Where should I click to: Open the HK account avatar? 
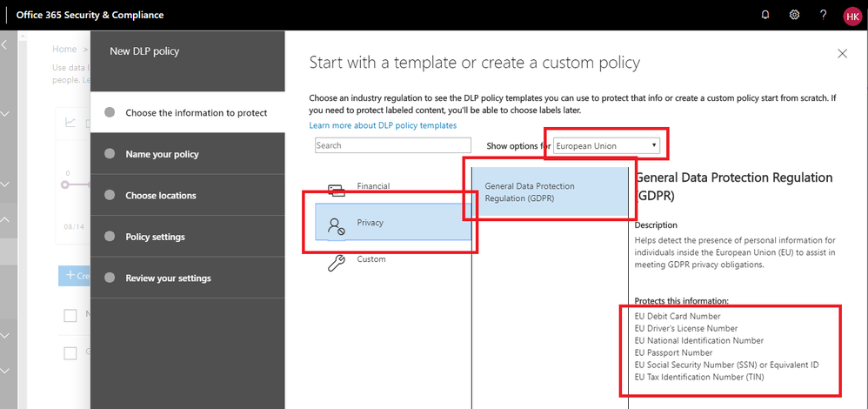[x=852, y=16]
